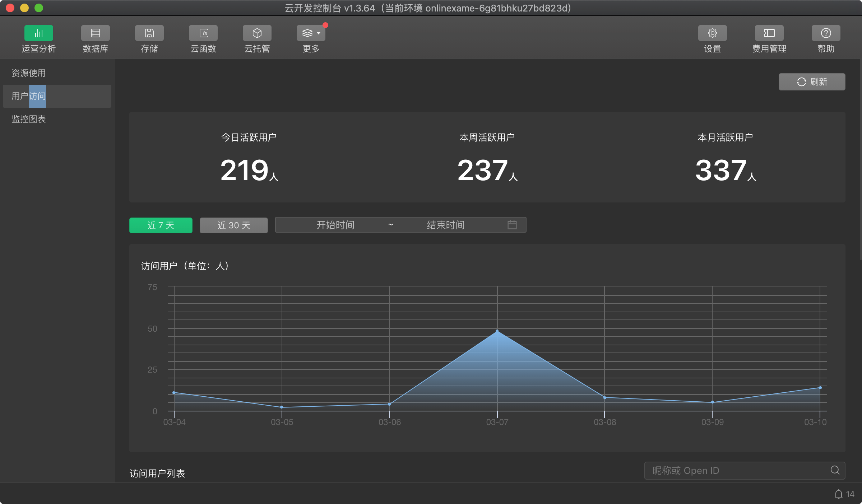Click the search magnifier icon
Image resolution: width=862 pixels, height=504 pixels.
pos(835,470)
